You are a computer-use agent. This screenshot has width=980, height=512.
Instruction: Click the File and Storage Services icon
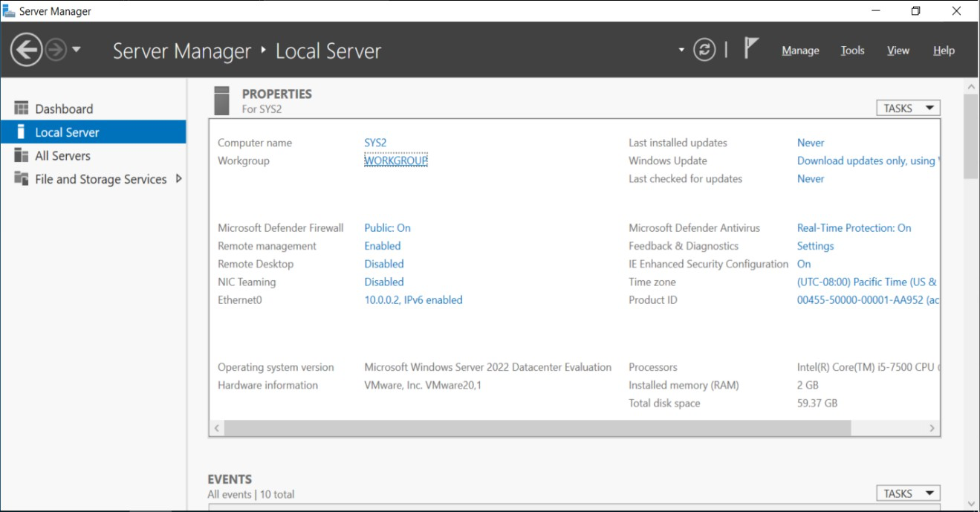(x=22, y=179)
